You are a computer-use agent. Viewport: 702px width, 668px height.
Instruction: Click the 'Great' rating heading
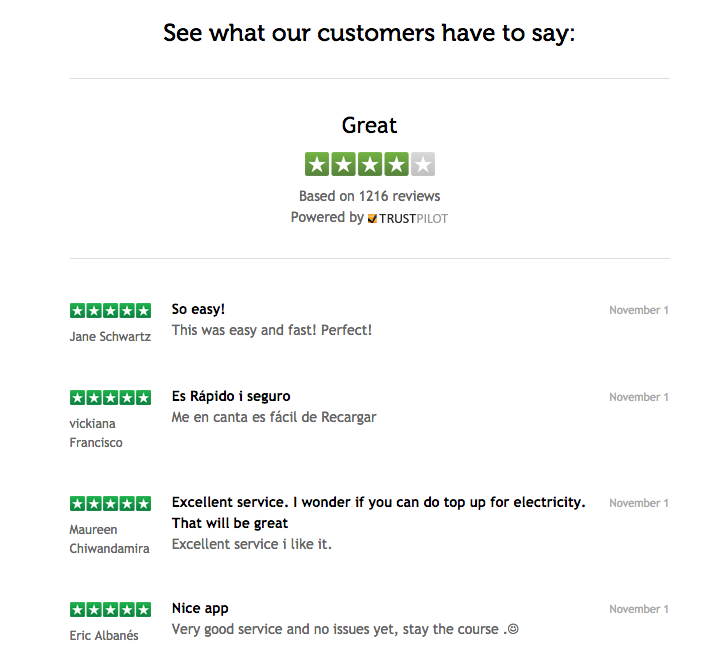369,125
